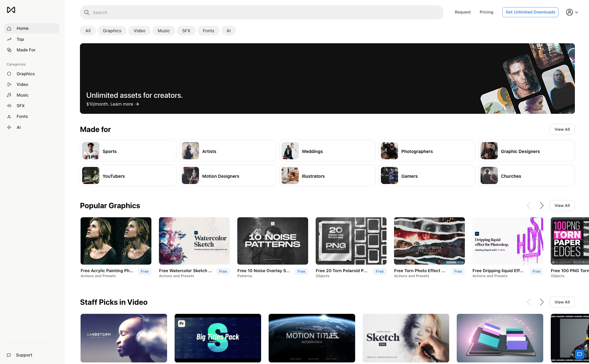Click the magnifier icon in the search bar

87,13
